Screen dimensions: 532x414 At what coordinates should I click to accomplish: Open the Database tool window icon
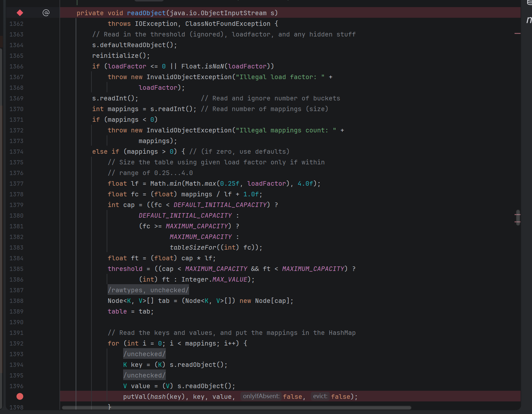coord(529,2)
